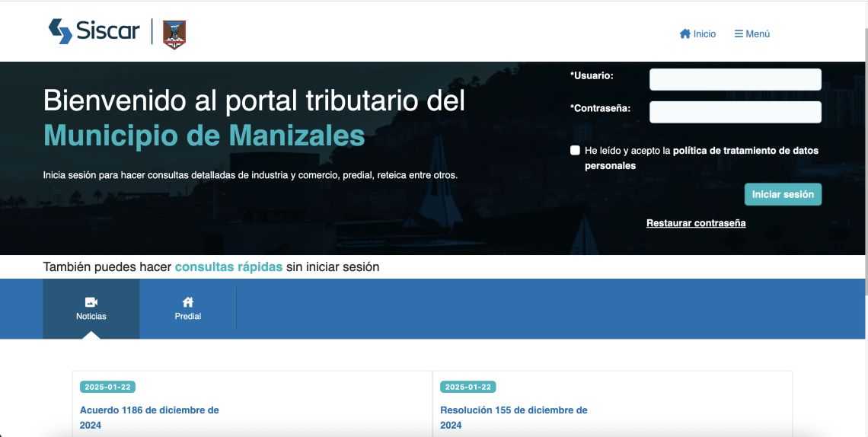Open the Menú hamburger menu
This screenshot has height=437, width=868.
(752, 33)
